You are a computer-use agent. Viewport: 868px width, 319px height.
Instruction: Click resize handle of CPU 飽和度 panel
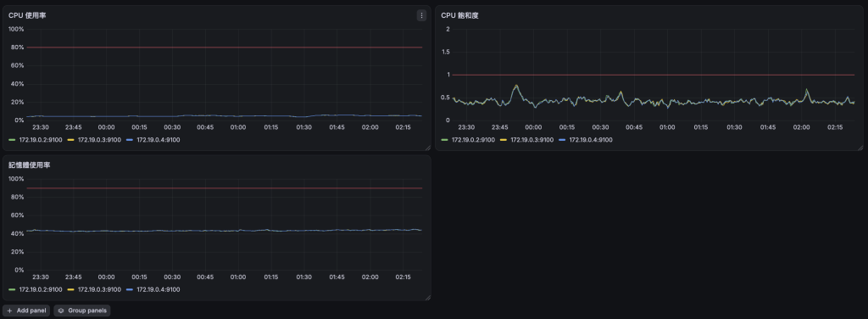[860, 148]
